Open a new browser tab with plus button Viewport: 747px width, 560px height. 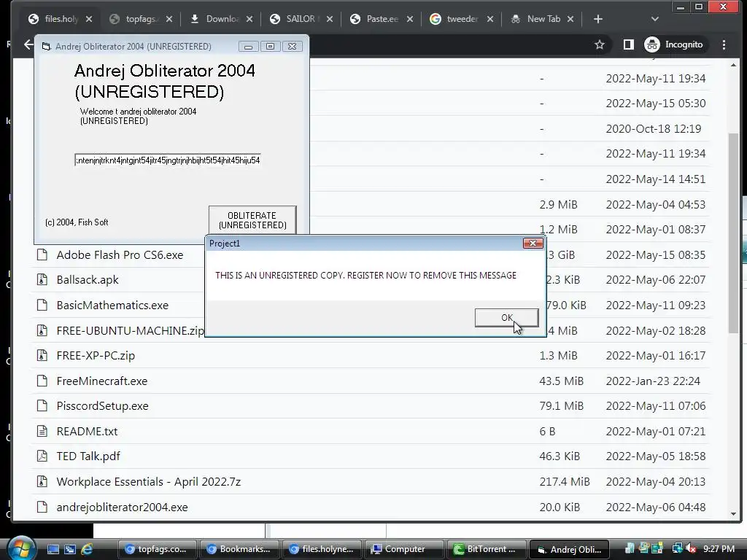point(598,19)
